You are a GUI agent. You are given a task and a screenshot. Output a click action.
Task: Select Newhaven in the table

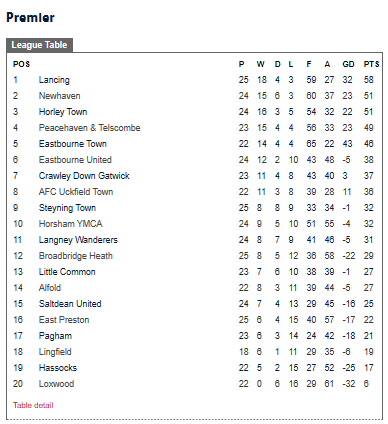tap(59, 96)
